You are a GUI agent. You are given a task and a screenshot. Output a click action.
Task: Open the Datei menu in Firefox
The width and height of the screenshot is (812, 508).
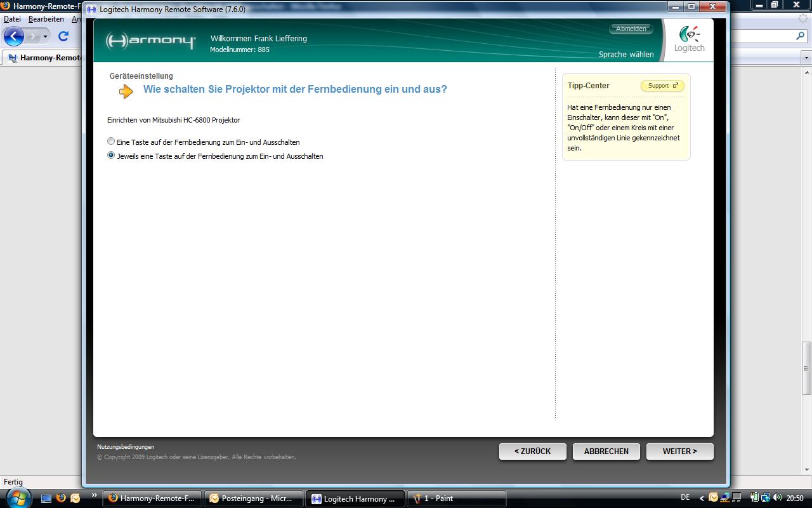[x=12, y=19]
